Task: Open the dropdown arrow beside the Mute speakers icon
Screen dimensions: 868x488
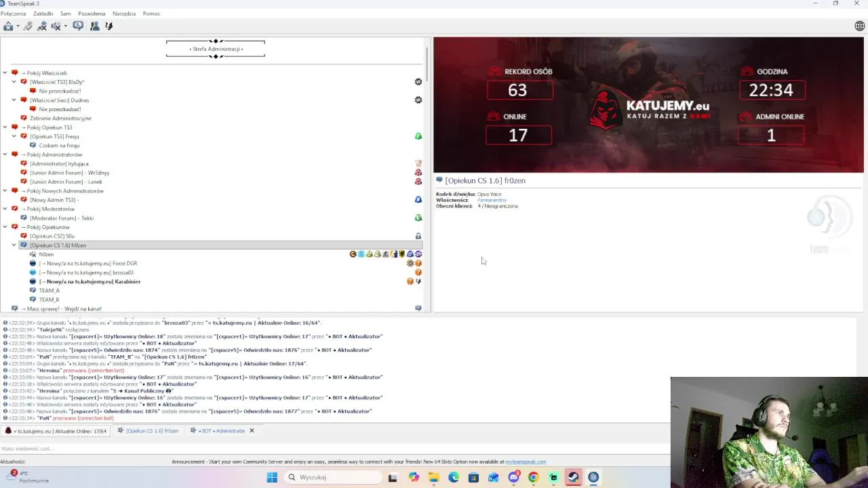Action: click(x=66, y=26)
